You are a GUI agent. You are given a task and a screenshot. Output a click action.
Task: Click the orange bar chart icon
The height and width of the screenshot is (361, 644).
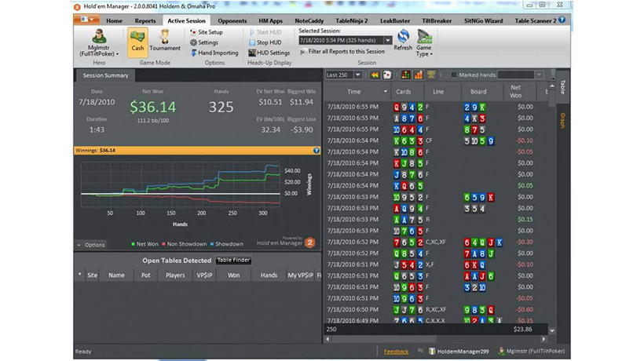[x=418, y=75]
